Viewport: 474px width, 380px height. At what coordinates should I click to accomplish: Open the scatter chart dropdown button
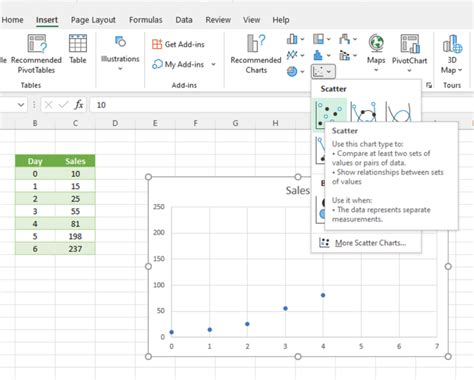coord(323,71)
